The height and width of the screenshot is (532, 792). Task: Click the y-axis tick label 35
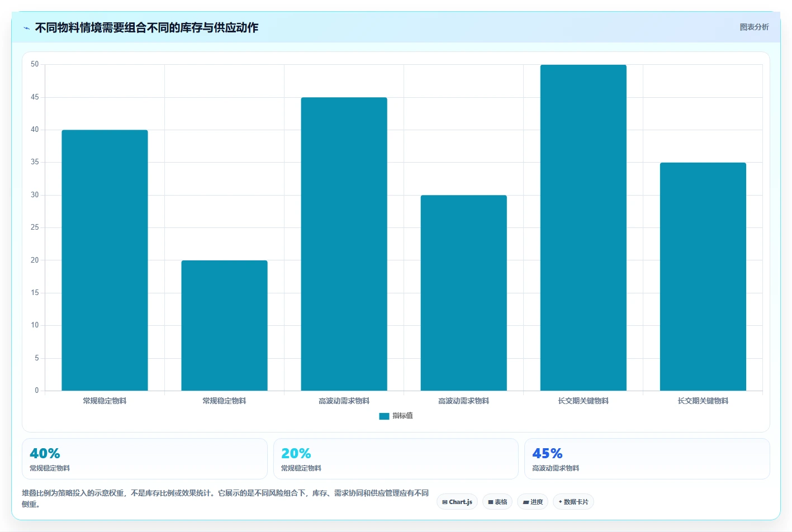[35, 162]
